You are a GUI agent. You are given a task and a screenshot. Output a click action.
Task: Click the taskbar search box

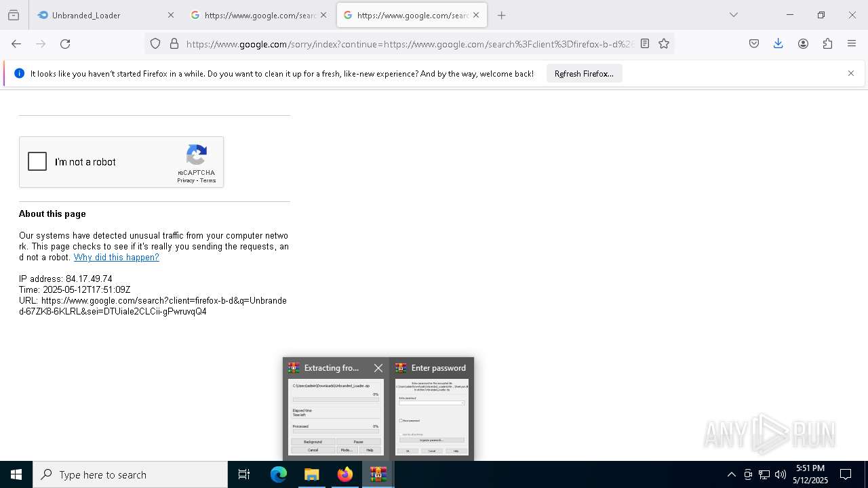coord(130,474)
